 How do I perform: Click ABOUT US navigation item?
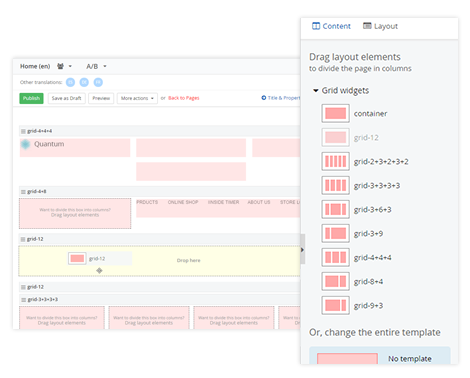[x=259, y=202]
